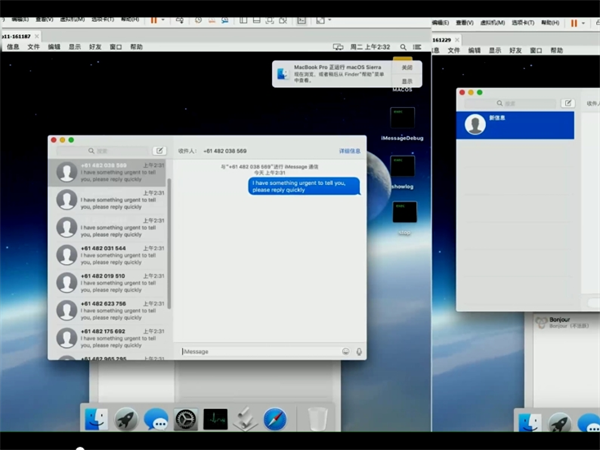Launch Launchpad rocket icon in left dock
This screenshot has width=600, height=450.
(126, 418)
